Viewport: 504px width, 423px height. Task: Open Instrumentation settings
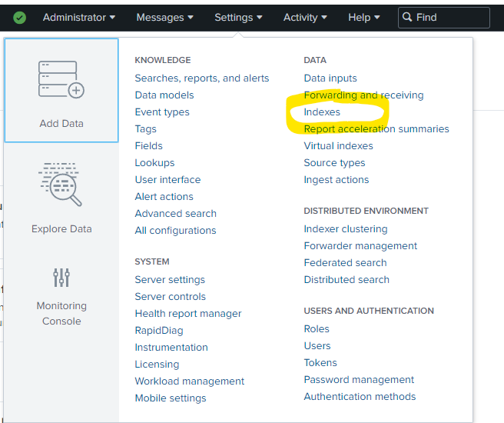(171, 348)
